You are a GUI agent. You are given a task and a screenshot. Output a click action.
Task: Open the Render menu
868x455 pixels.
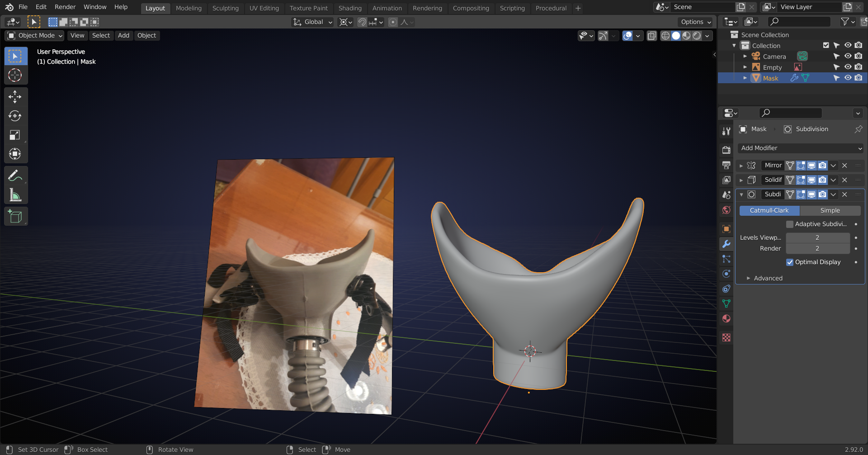tap(65, 7)
